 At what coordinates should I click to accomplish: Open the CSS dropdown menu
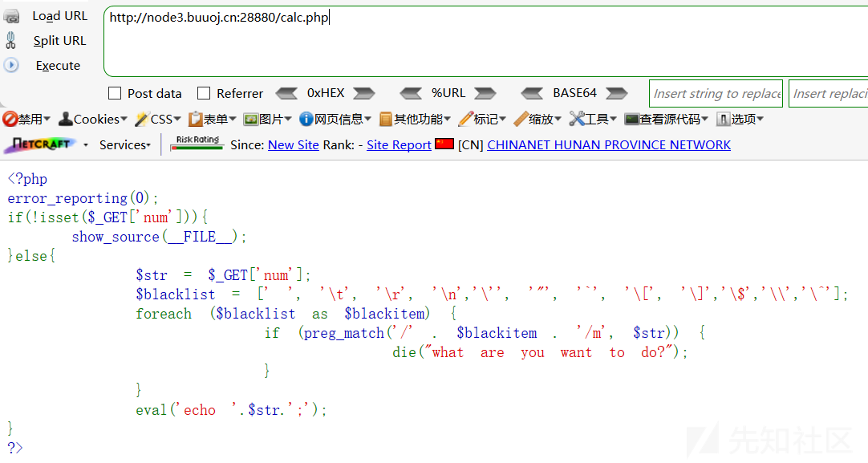coord(177,119)
